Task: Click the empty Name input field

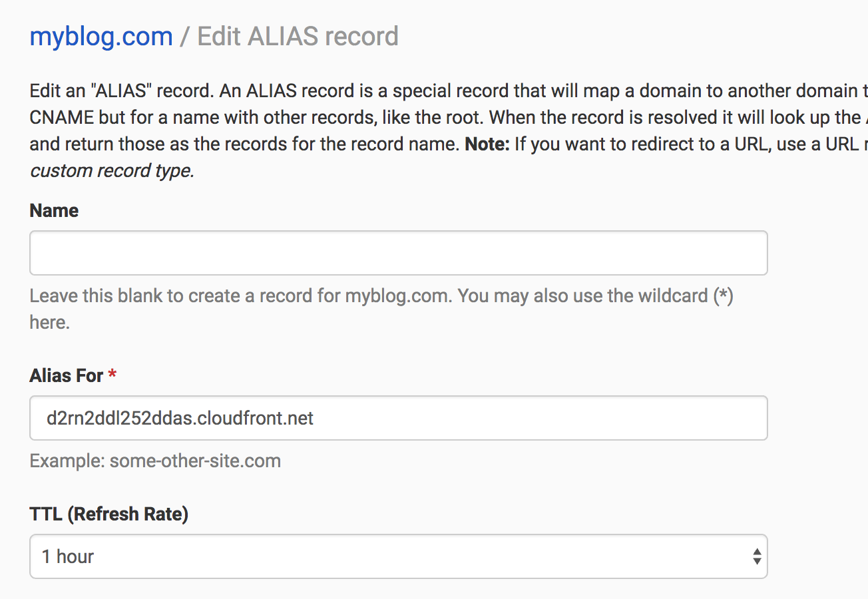Action: click(x=398, y=253)
